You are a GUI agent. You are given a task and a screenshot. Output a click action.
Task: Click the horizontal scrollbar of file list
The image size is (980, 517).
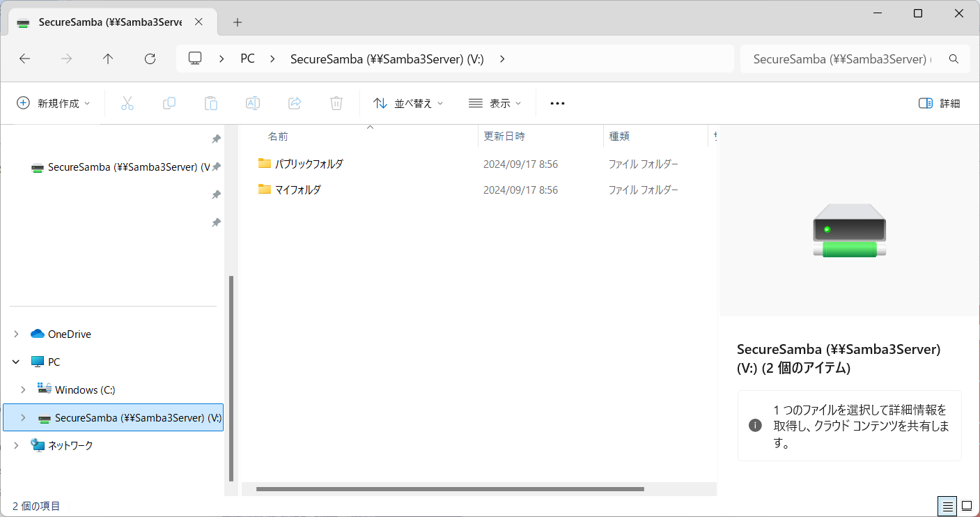click(x=450, y=489)
